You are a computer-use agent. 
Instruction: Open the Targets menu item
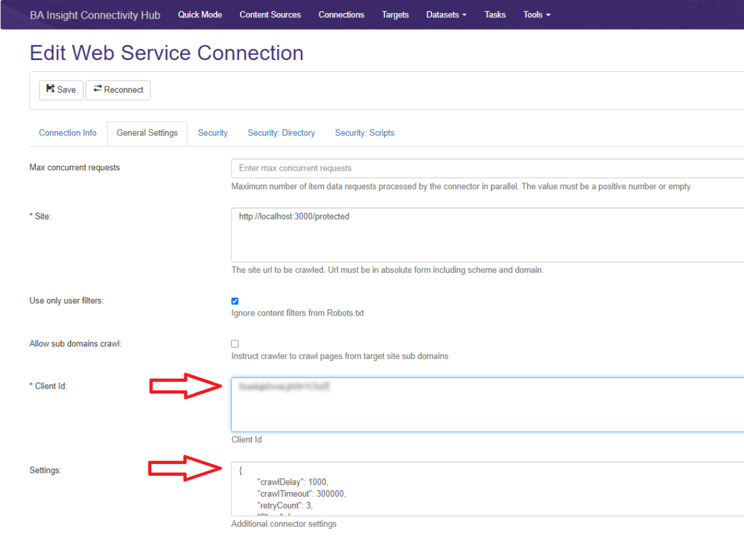(x=395, y=15)
